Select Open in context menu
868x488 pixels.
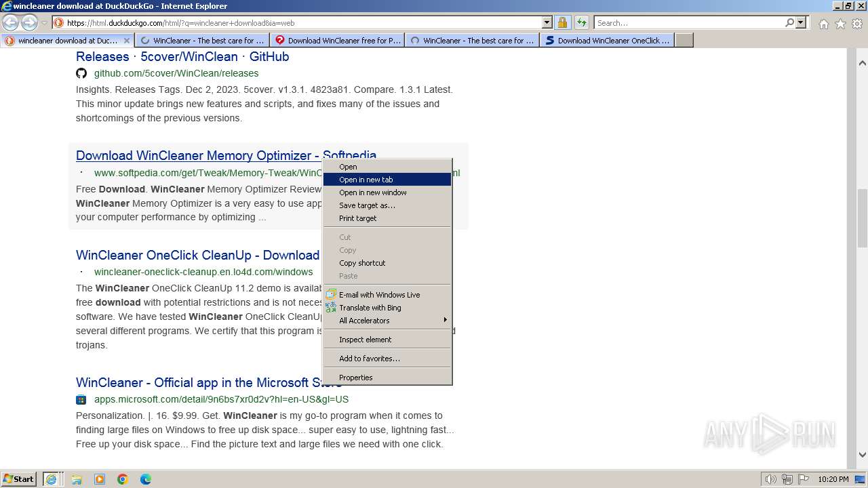coord(387,167)
